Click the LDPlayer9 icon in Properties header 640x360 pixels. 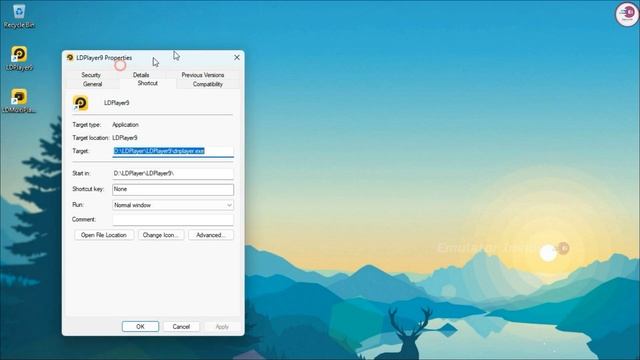tap(80, 103)
